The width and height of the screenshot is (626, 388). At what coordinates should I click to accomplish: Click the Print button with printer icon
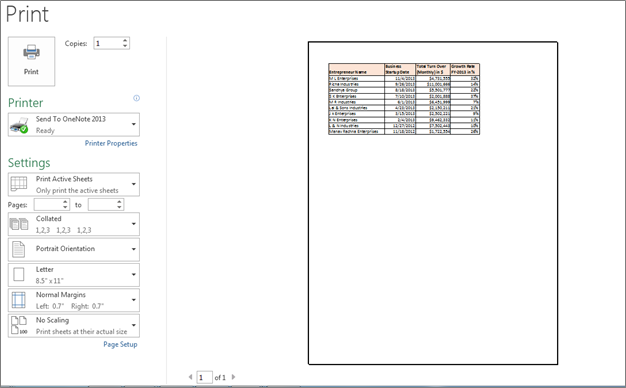[31, 61]
